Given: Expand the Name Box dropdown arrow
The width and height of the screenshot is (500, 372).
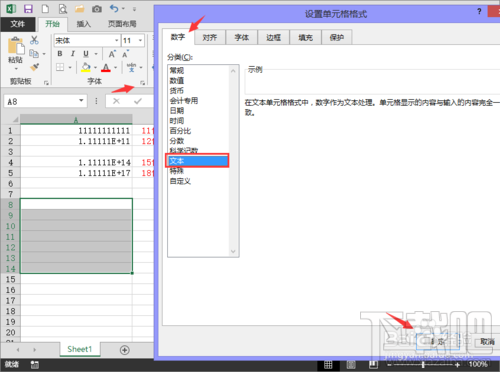Looking at the screenshot, I should pos(81,101).
